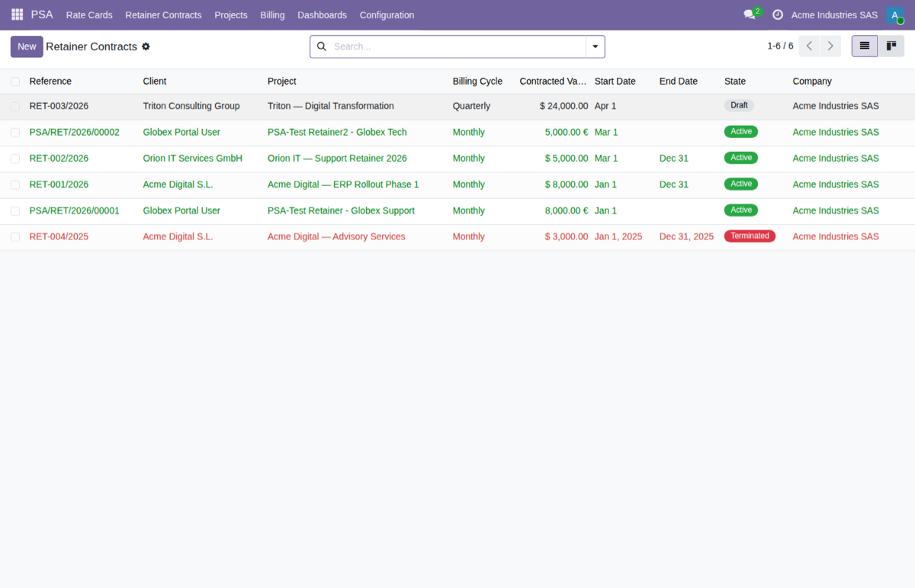Open the apps grid home menu
Viewport: 915px width, 588px height.
pyautogui.click(x=17, y=14)
